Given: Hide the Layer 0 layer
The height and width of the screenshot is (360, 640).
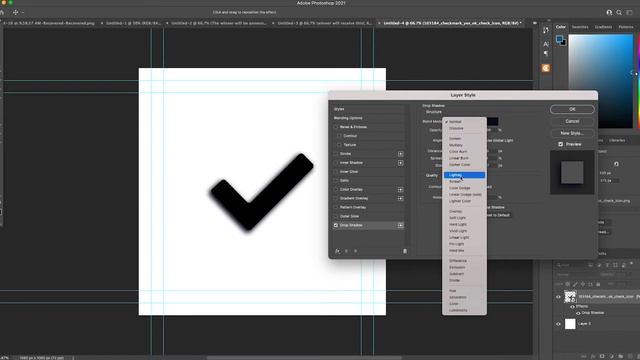Looking at the screenshot, I should point(558,324).
